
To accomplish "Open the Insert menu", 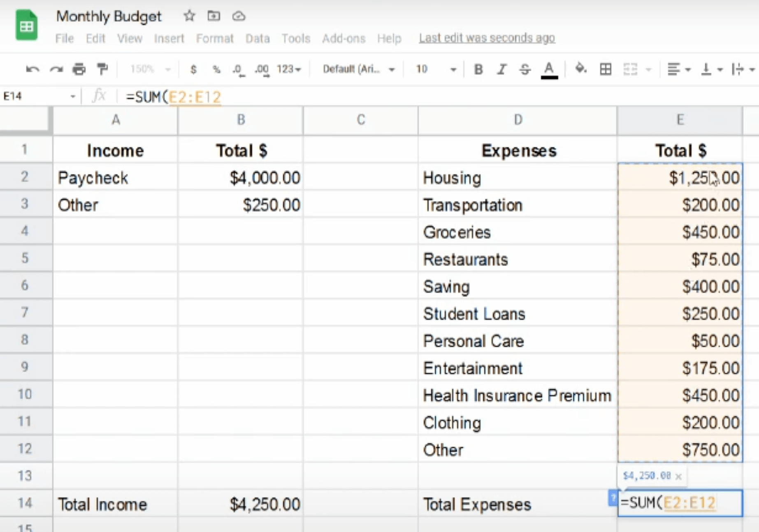I will click(x=169, y=38).
